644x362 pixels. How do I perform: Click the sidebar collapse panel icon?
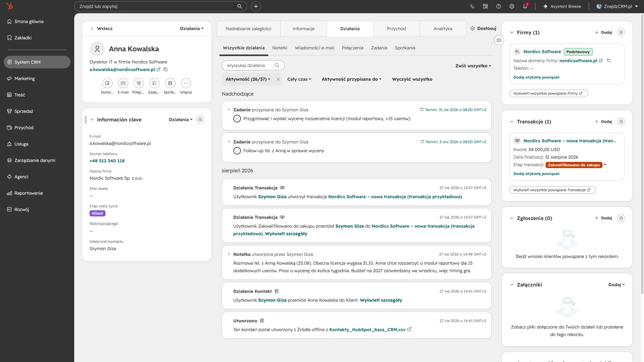pos(499,40)
